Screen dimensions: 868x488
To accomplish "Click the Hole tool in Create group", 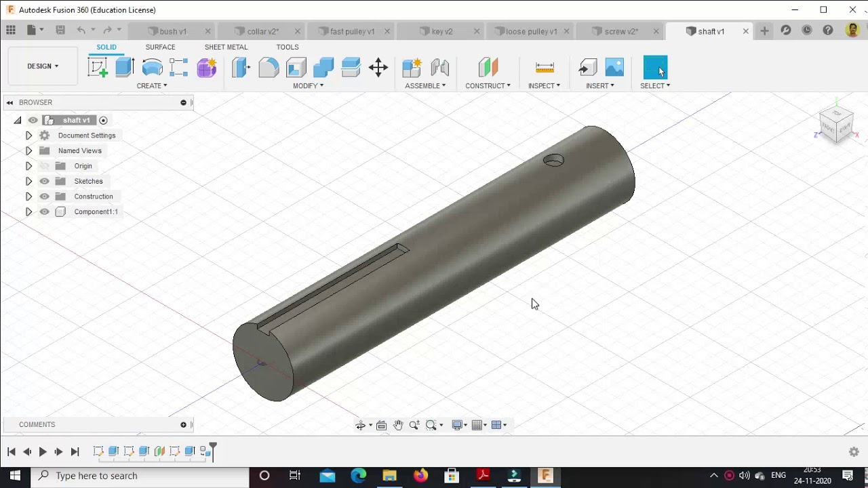I will (179, 67).
